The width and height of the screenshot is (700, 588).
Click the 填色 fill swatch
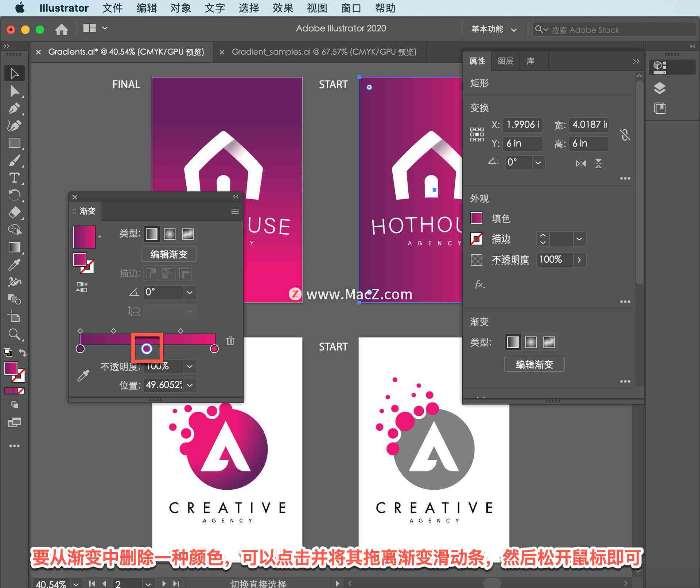pos(477,218)
